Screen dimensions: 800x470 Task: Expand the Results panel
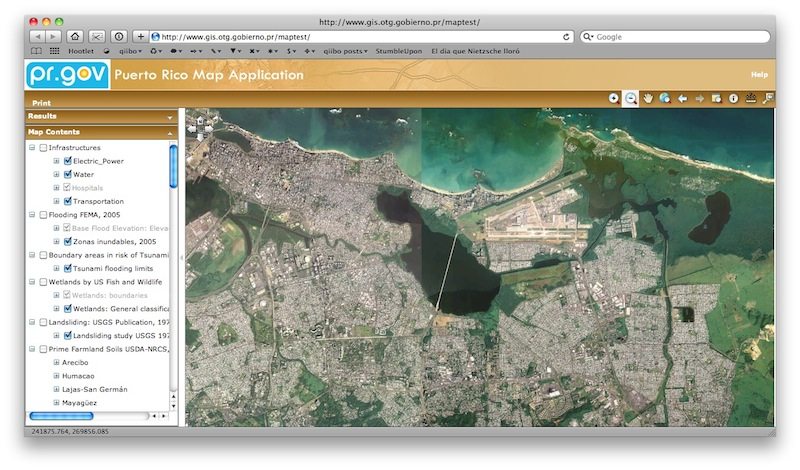[170, 117]
